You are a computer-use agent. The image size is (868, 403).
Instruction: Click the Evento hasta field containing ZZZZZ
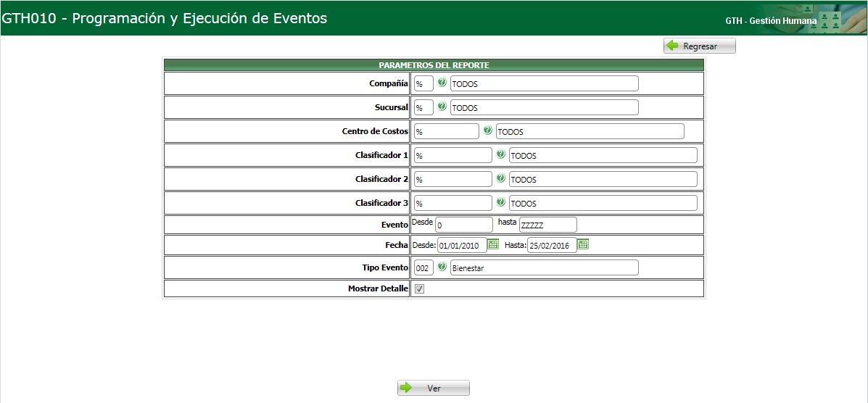pos(548,225)
